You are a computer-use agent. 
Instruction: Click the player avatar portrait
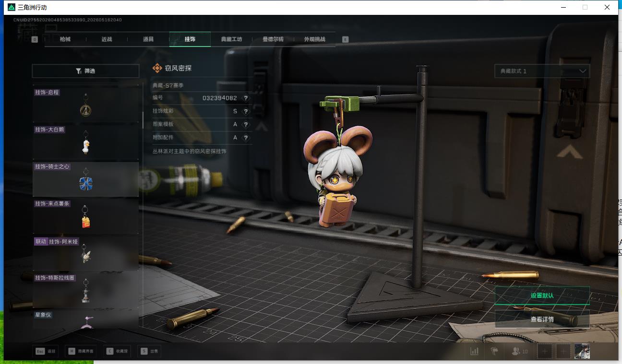(582, 352)
